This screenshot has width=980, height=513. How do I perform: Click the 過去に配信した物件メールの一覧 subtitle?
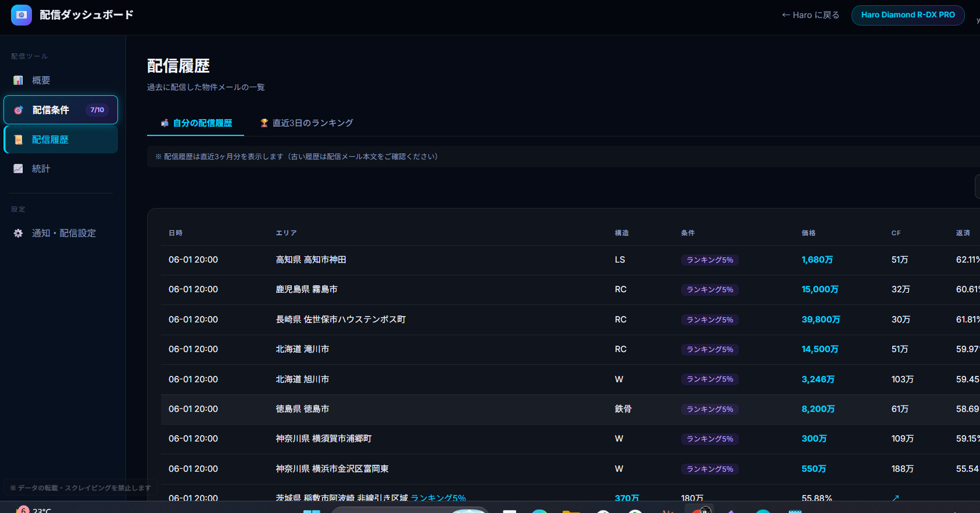(206, 87)
